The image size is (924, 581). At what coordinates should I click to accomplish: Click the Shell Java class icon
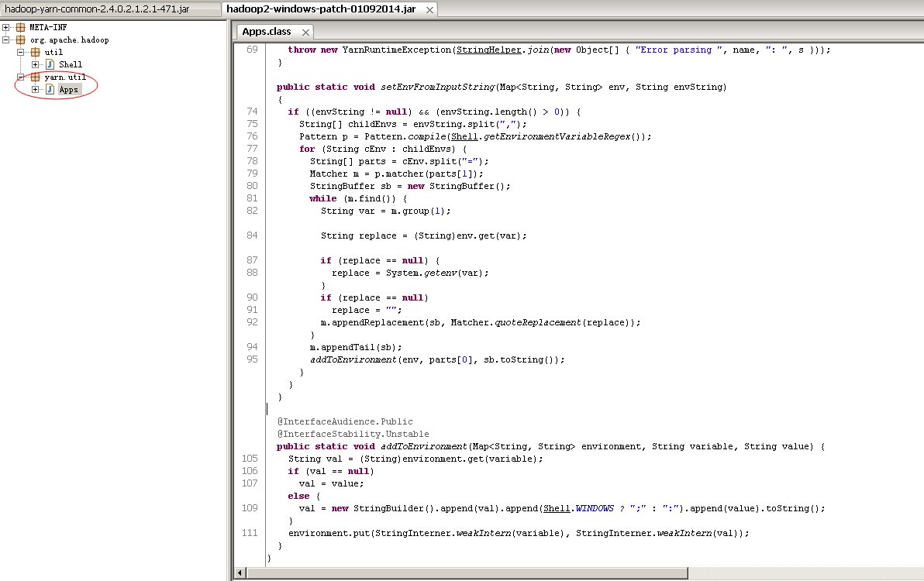tap(50, 64)
